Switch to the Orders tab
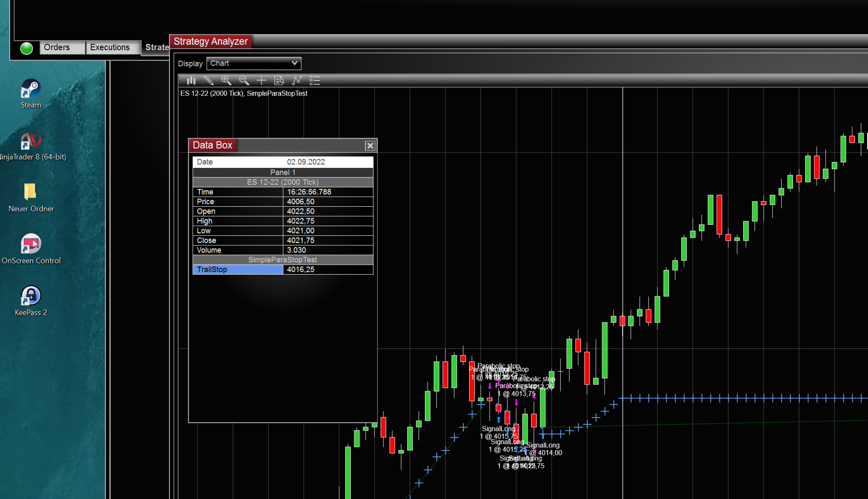This screenshot has width=868, height=499. click(57, 48)
